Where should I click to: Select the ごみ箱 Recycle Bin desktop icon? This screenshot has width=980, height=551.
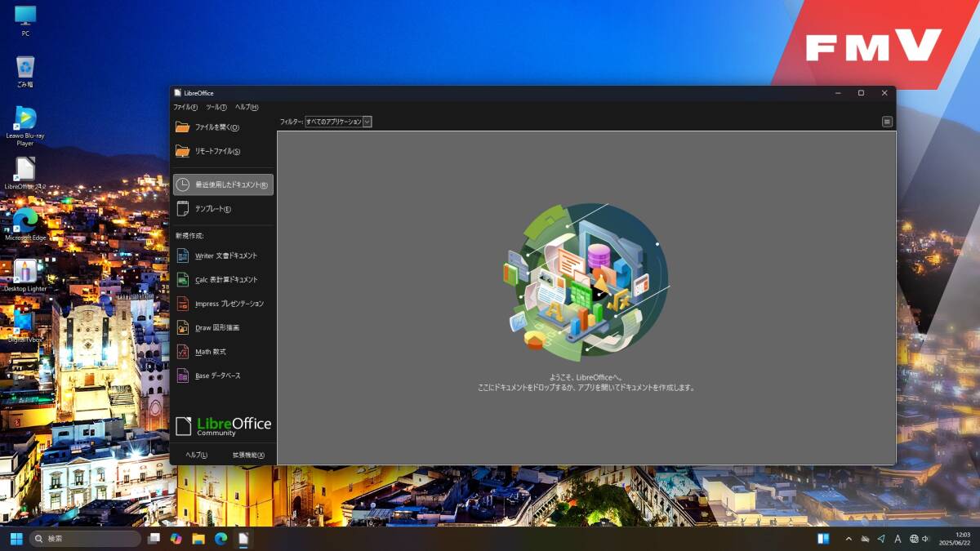click(x=25, y=72)
